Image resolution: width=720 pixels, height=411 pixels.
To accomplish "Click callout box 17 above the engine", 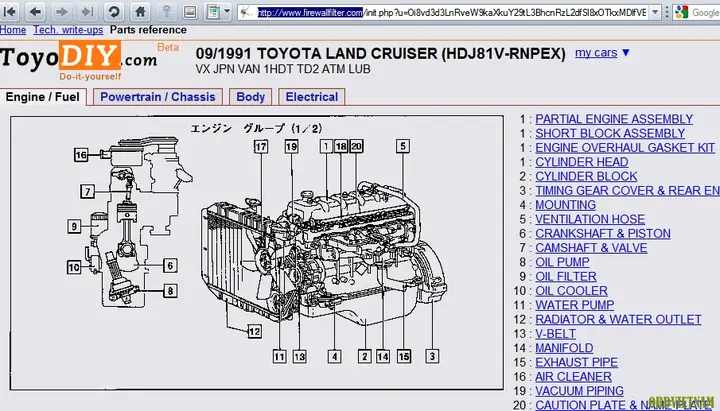I will point(261,146).
